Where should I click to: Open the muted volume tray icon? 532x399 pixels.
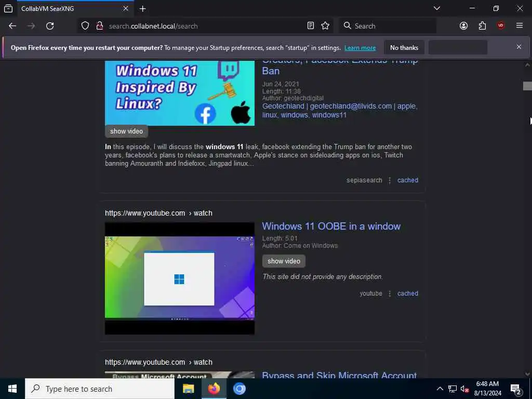[464, 389]
